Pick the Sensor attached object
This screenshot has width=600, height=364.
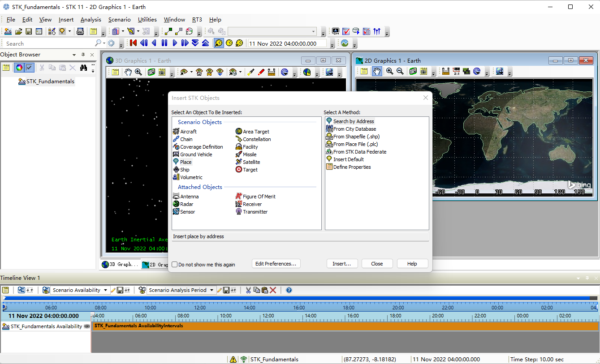[187, 212]
